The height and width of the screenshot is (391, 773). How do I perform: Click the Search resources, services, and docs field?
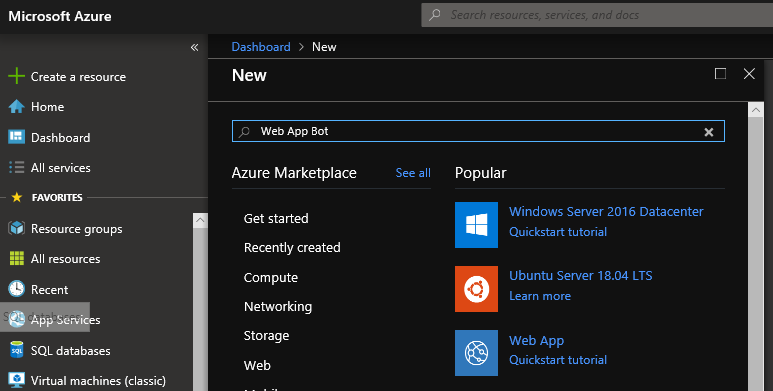coord(597,15)
